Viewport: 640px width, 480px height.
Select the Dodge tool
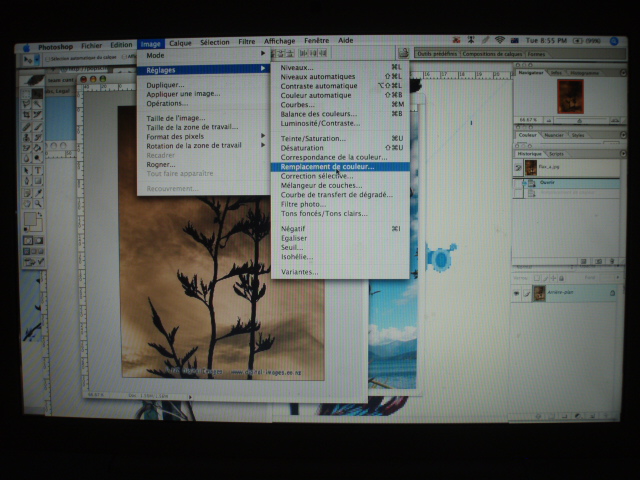pyautogui.click(x=38, y=158)
